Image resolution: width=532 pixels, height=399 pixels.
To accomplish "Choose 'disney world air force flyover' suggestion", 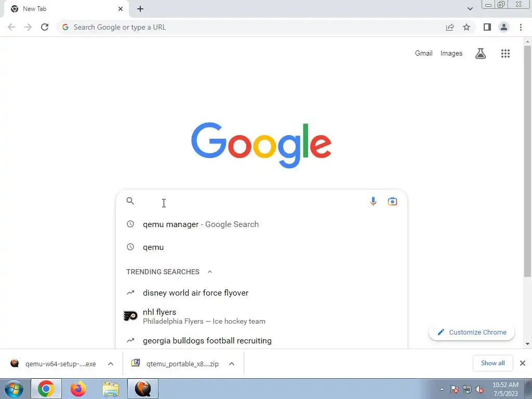I will [261, 293].
